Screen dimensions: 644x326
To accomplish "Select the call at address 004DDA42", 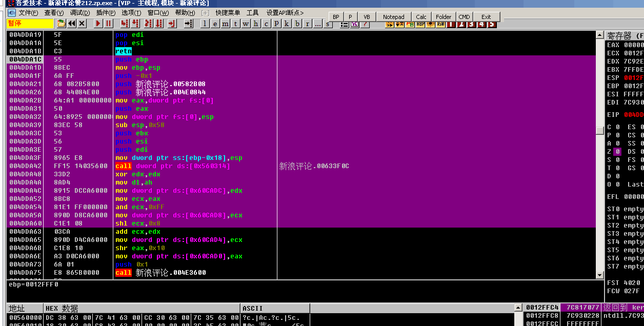I will (x=124, y=166).
